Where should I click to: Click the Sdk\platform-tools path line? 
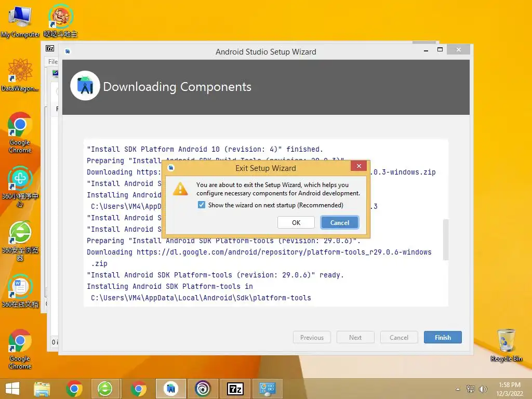click(201, 298)
